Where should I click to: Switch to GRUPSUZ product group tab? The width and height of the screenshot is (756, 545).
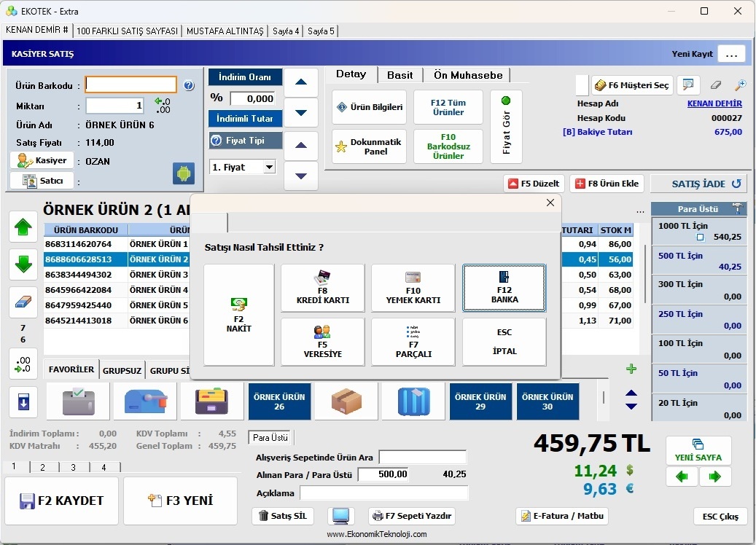(x=122, y=371)
